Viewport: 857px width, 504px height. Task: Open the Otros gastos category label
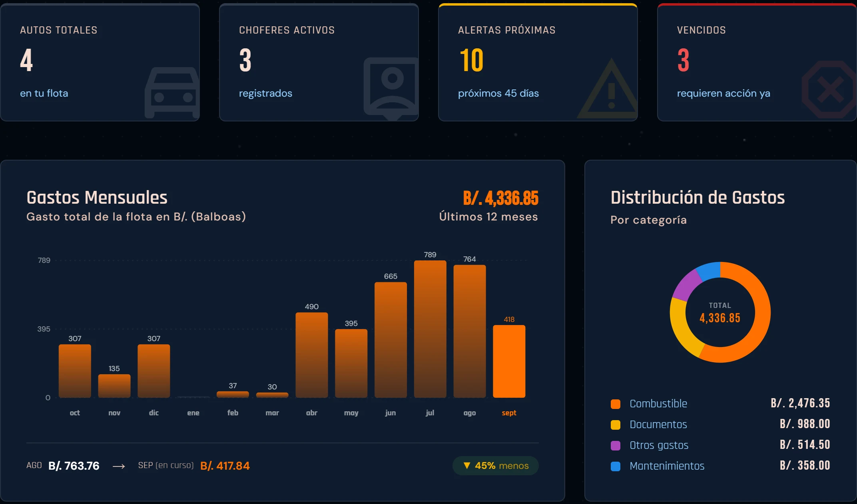pyautogui.click(x=659, y=445)
